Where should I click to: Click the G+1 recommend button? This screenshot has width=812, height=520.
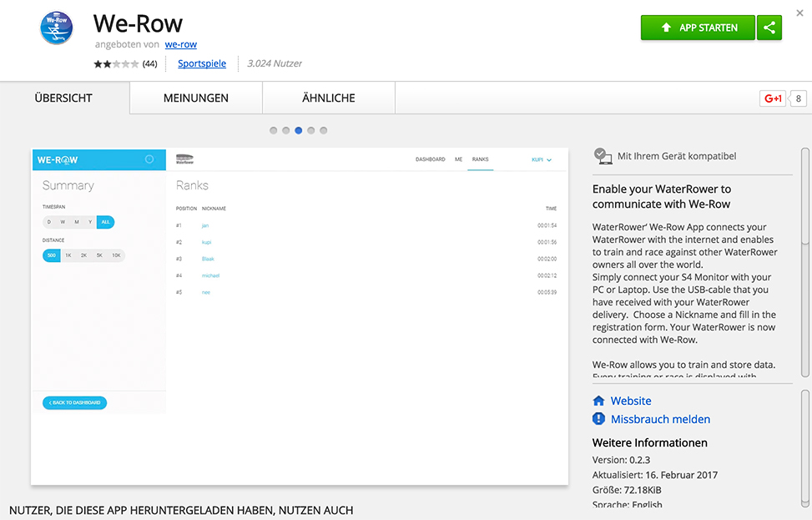773,98
